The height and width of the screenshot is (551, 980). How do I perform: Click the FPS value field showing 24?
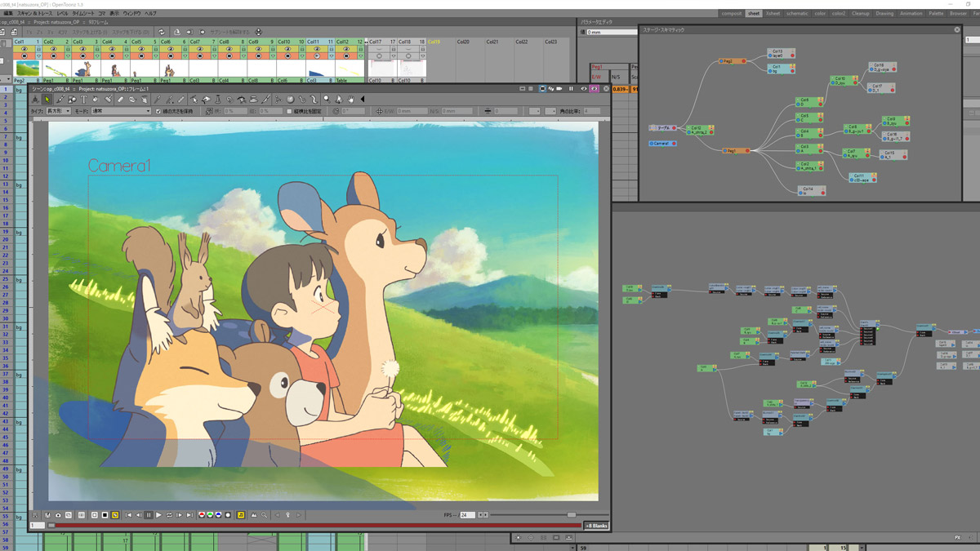click(x=467, y=515)
